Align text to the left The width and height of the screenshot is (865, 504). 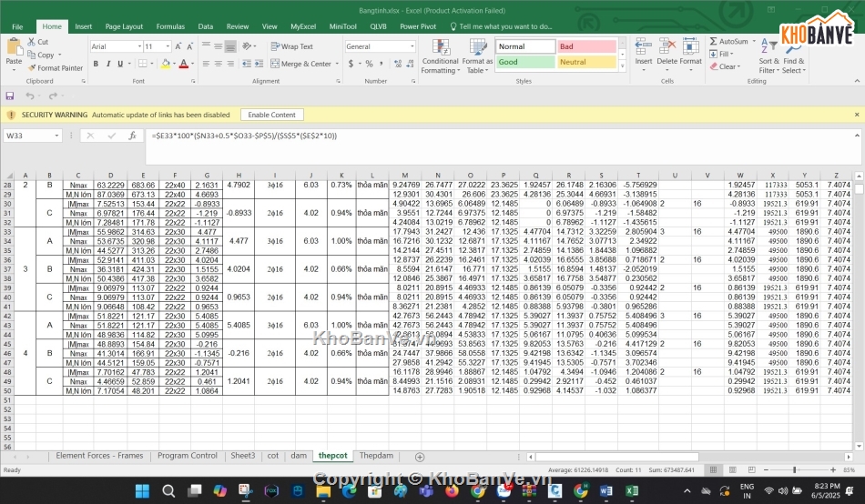click(x=206, y=64)
